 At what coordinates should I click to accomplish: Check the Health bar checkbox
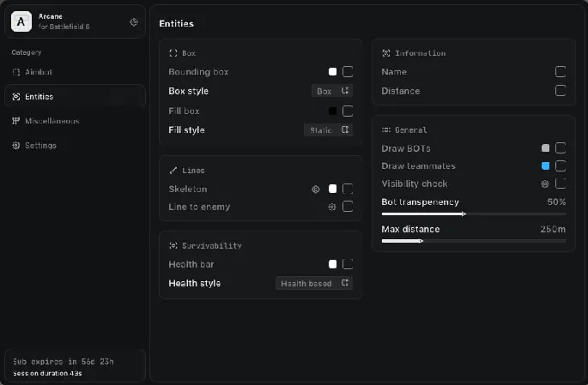[x=348, y=264]
